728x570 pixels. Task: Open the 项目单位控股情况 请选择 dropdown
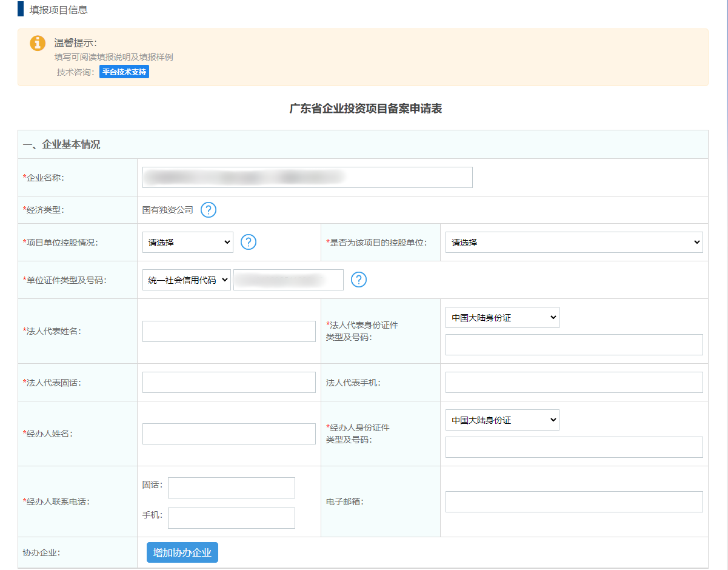point(187,242)
